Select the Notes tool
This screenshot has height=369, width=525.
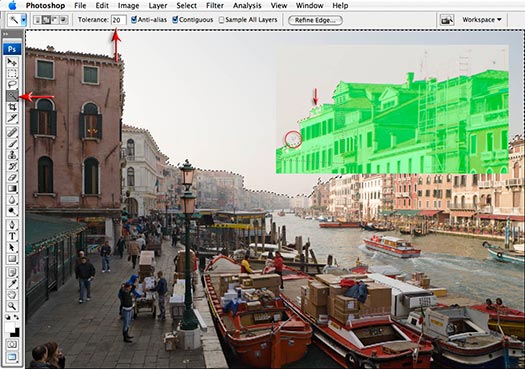(x=12, y=272)
